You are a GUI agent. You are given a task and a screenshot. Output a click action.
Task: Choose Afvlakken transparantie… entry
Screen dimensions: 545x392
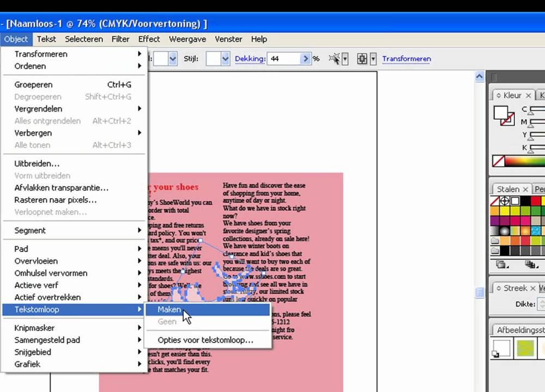[74, 188]
